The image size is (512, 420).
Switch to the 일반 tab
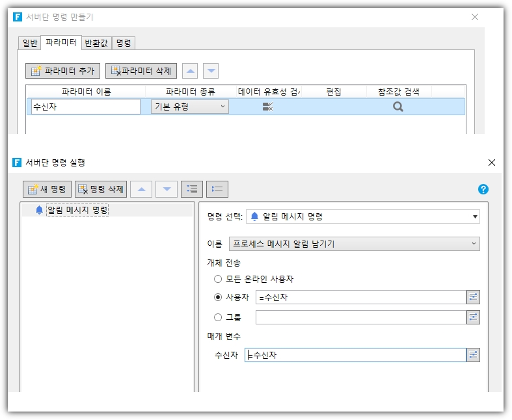click(x=30, y=44)
